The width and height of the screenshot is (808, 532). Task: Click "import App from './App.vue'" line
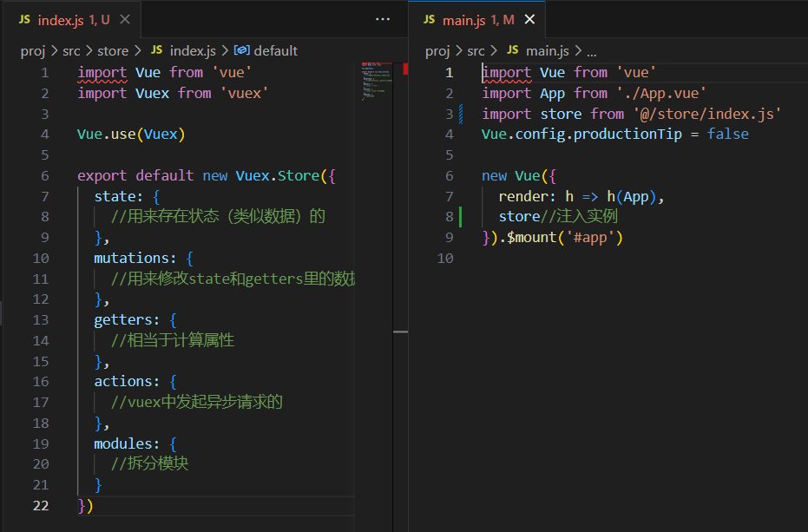[x=594, y=94]
